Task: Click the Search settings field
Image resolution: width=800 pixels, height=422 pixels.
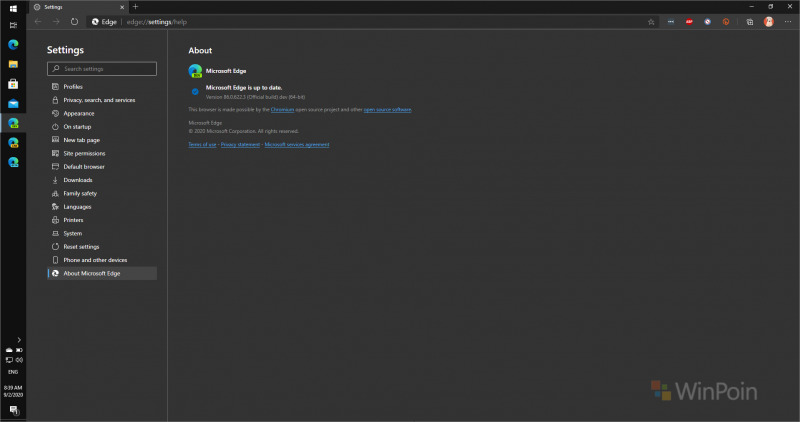Action: (x=102, y=69)
